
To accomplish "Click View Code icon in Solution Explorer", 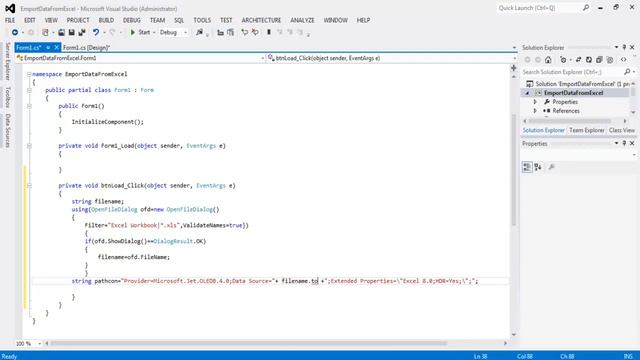I will click(x=623, y=60).
